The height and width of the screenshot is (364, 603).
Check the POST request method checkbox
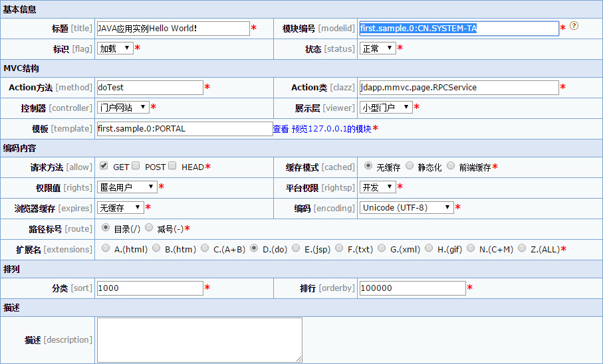click(136, 166)
